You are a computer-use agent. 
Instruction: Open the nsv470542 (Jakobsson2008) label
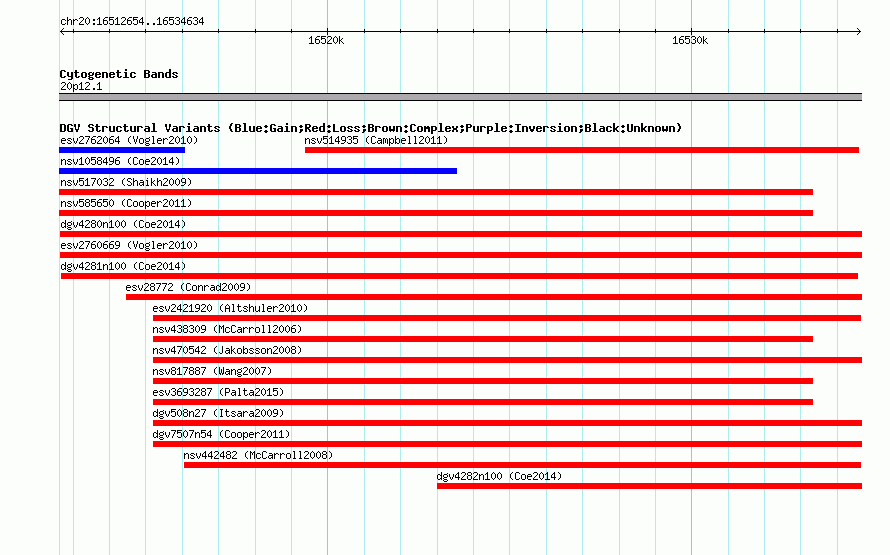[227, 350]
